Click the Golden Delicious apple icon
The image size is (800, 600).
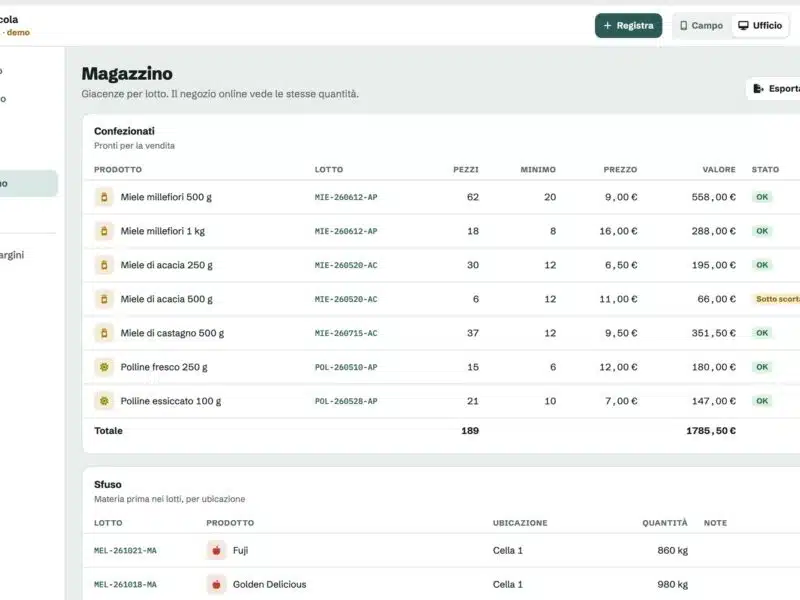(x=216, y=584)
